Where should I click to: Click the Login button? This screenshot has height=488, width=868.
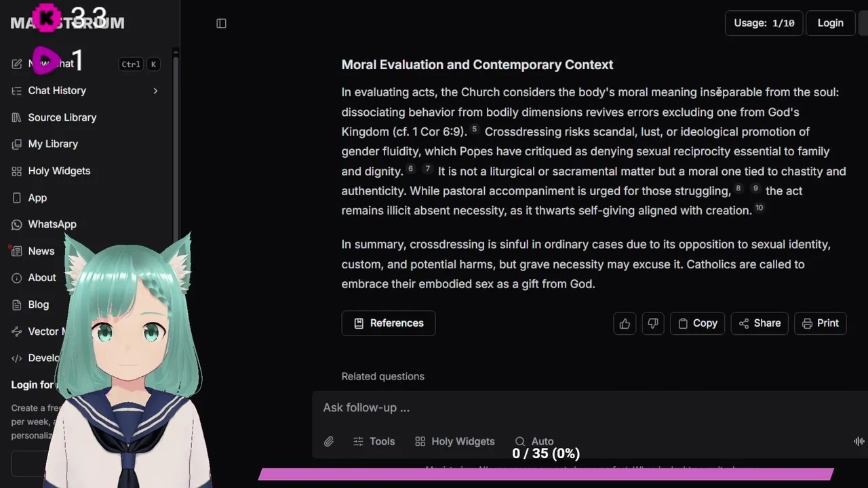click(830, 23)
